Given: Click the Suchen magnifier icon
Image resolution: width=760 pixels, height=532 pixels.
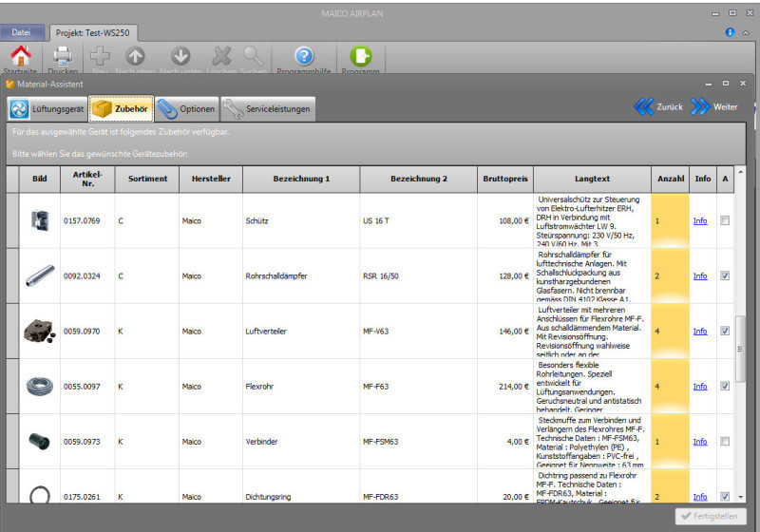Looking at the screenshot, I should coord(253,56).
